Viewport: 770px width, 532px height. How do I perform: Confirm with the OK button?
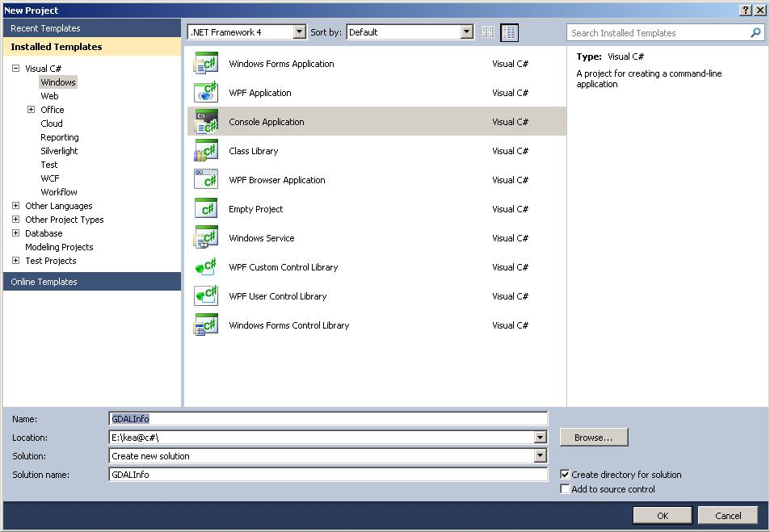click(x=663, y=515)
